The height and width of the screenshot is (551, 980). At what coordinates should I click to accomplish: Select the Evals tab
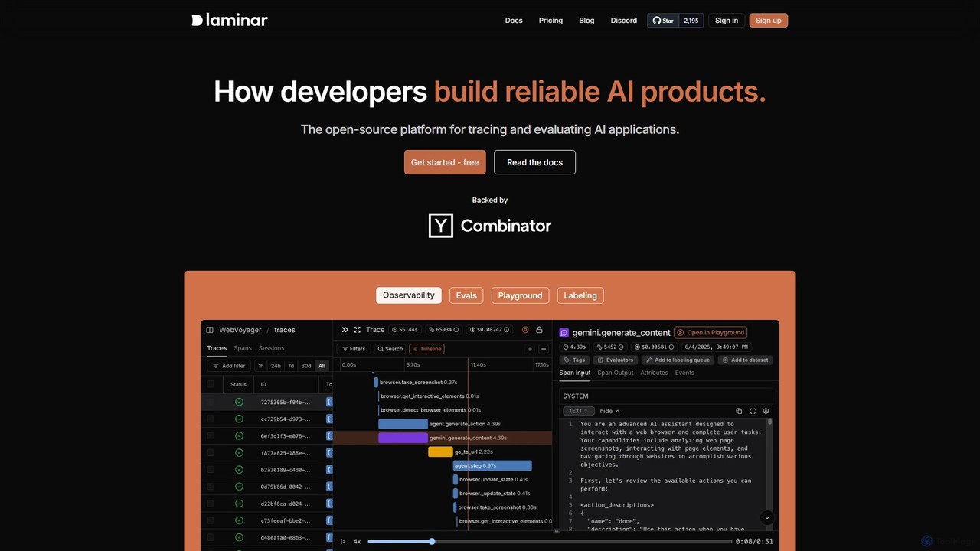point(466,295)
